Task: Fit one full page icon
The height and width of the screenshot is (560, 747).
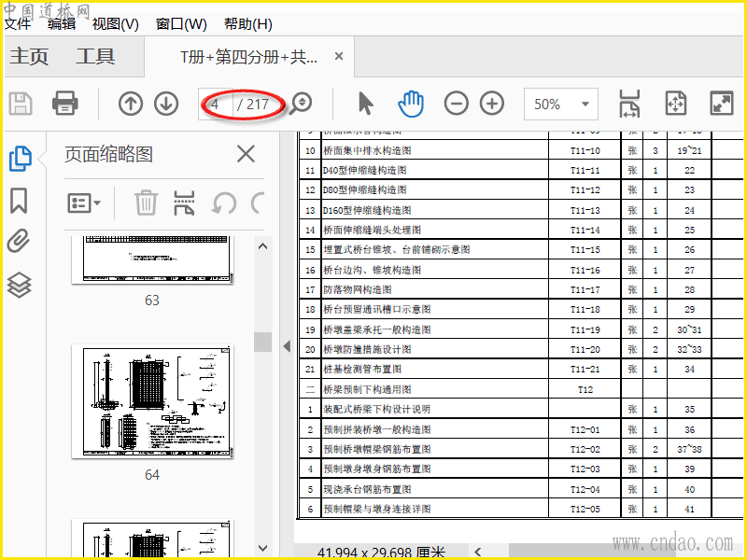Action: [675, 104]
